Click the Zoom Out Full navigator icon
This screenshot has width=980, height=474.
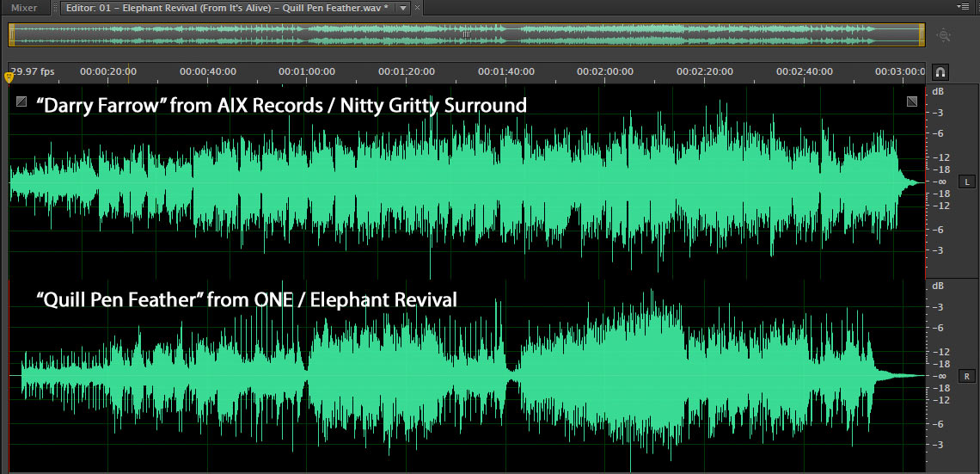943,35
